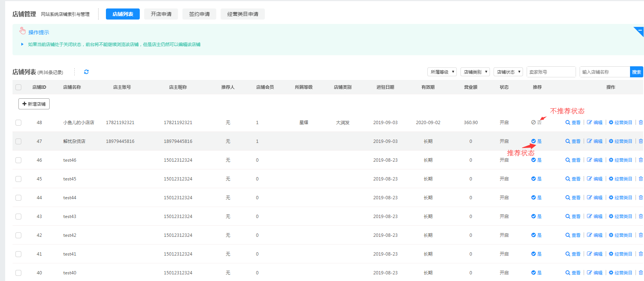This screenshot has width=644, height=281.
Task: Click the refresh icon beside 店铺列表
Action: (x=86, y=72)
